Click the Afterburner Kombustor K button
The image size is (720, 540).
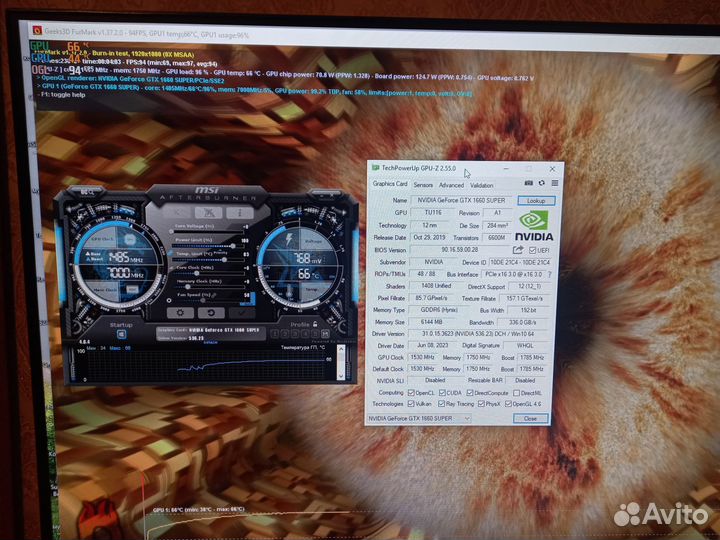tap(208, 213)
